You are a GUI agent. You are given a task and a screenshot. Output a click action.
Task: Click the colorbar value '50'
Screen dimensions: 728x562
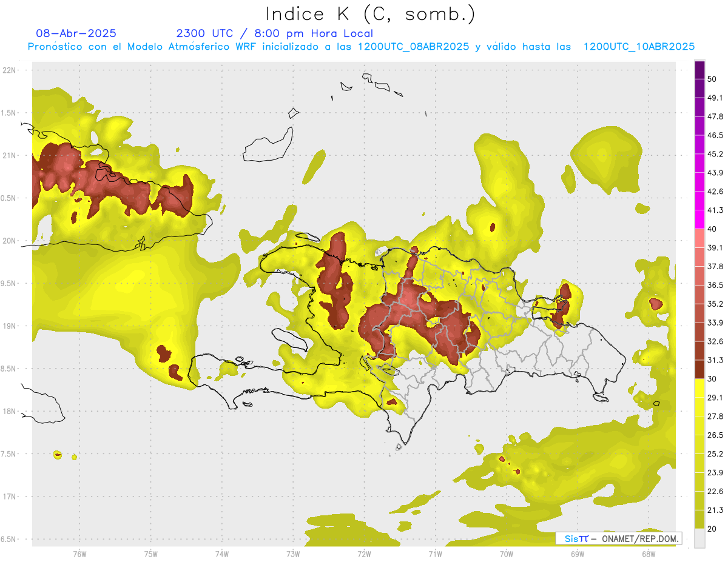click(712, 79)
